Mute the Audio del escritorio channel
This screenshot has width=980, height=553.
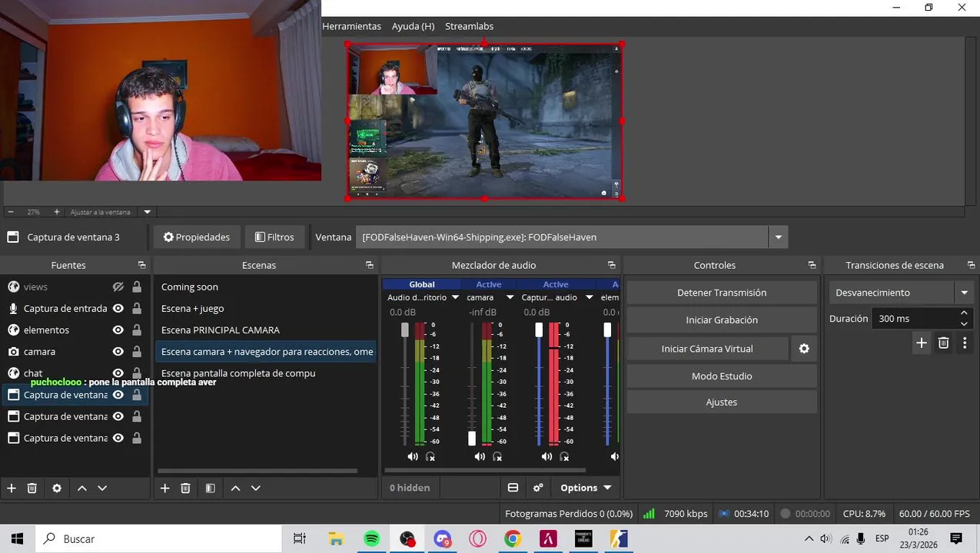click(x=413, y=456)
